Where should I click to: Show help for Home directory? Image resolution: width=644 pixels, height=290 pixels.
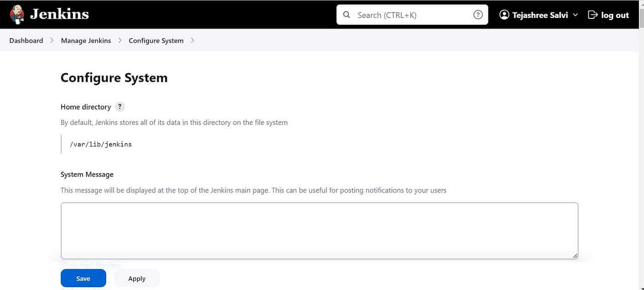coord(120,107)
